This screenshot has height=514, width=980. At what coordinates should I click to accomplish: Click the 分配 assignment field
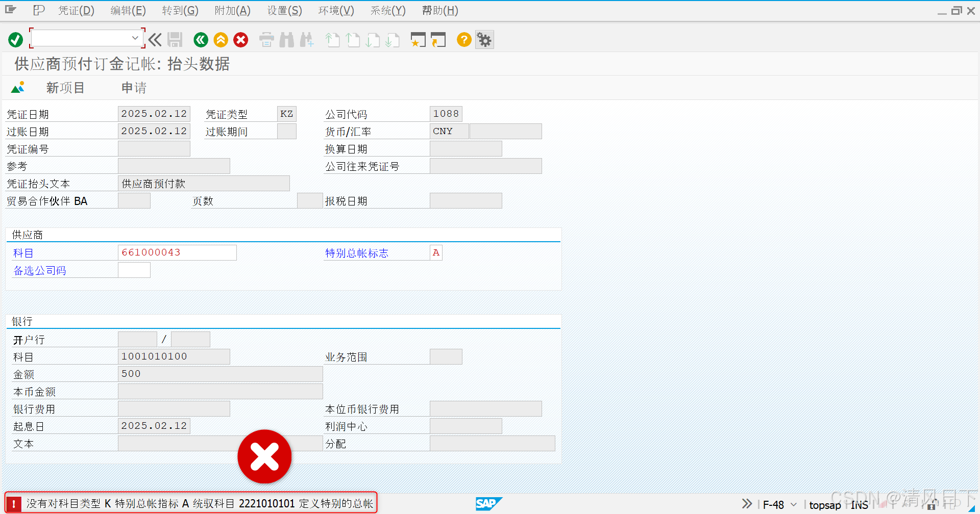pos(493,443)
